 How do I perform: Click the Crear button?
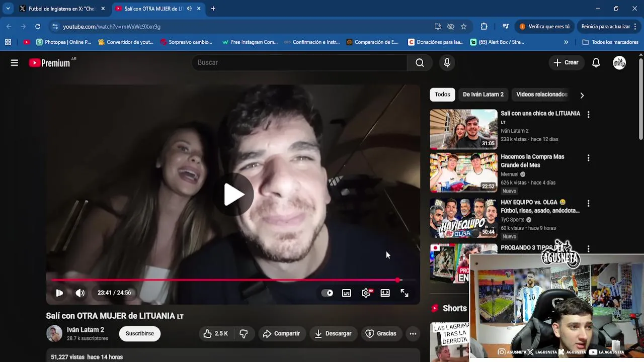tap(566, 62)
